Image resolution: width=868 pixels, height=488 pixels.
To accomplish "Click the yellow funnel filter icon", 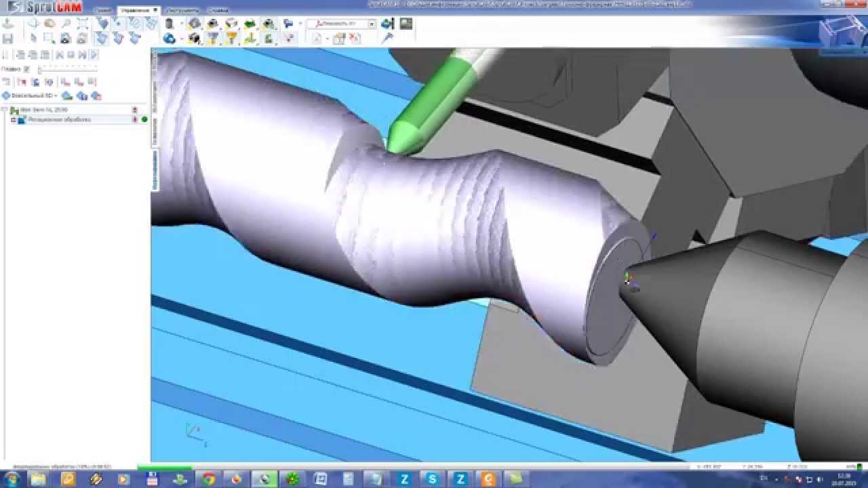I will click(231, 39).
